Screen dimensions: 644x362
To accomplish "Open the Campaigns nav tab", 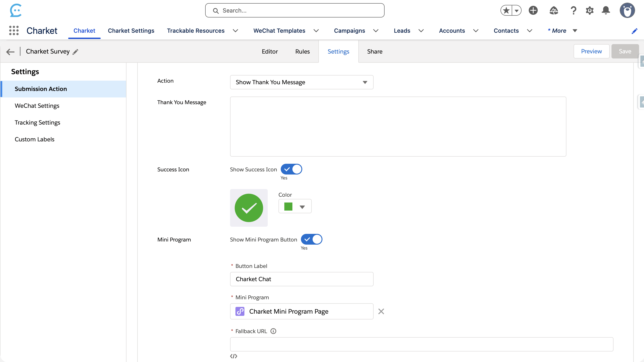I will [349, 31].
